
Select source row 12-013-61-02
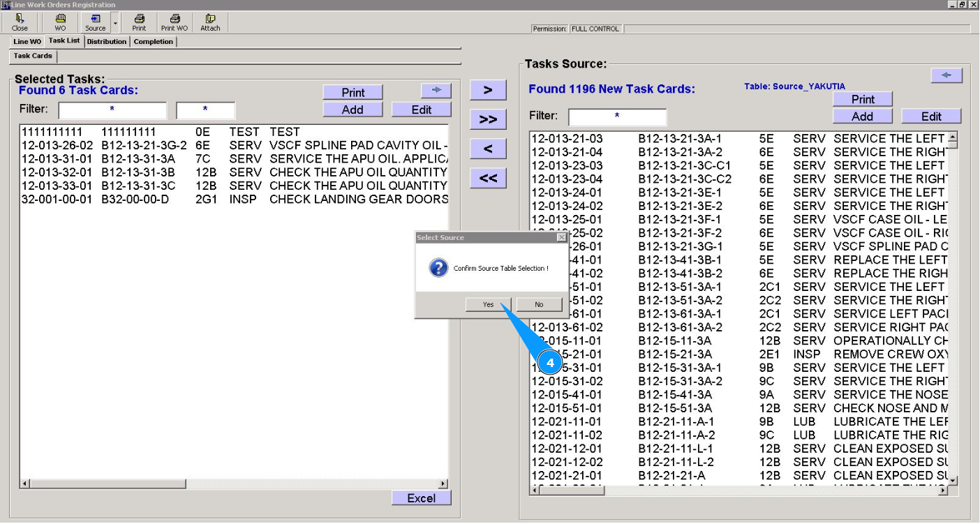click(738, 327)
